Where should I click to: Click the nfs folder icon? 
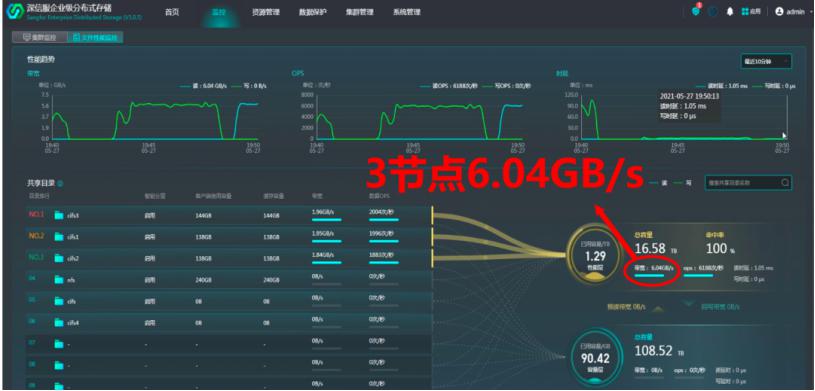(59, 280)
